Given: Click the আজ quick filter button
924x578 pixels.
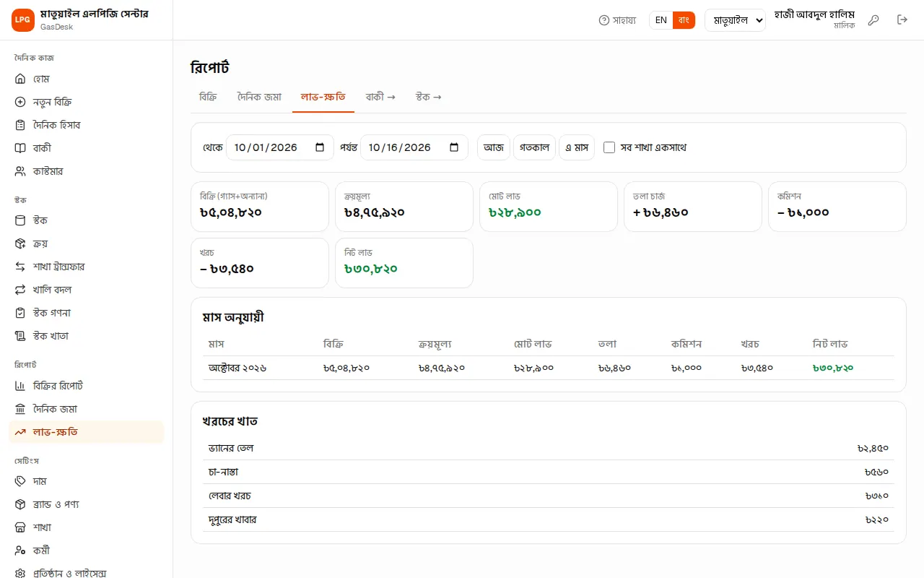Looking at the screenshot, I should (x=494, y=147).
